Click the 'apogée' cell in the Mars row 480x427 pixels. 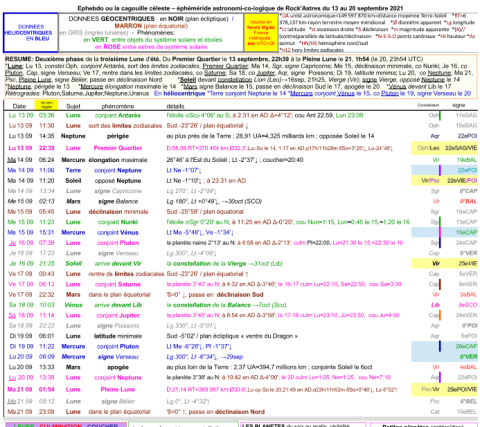click(118, 367)
